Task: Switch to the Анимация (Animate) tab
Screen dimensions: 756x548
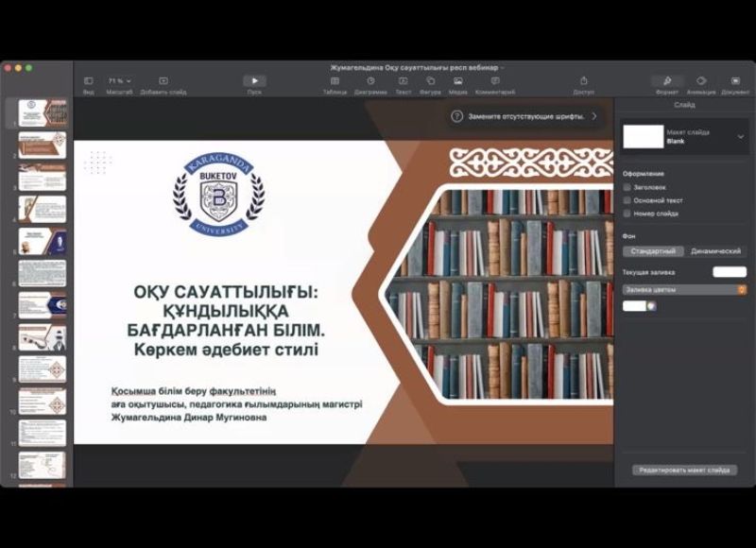Action: pos(701,82)
